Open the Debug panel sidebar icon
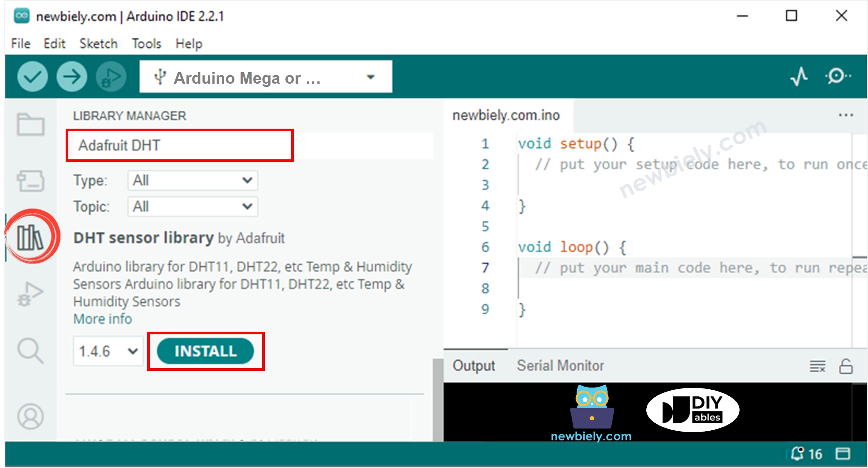This screenshot has width=868, height=468. point(30,294)
